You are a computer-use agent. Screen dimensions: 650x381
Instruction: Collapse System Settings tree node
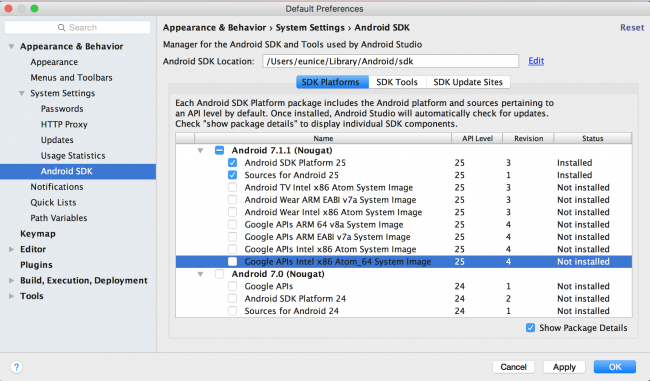pos(22,93)
